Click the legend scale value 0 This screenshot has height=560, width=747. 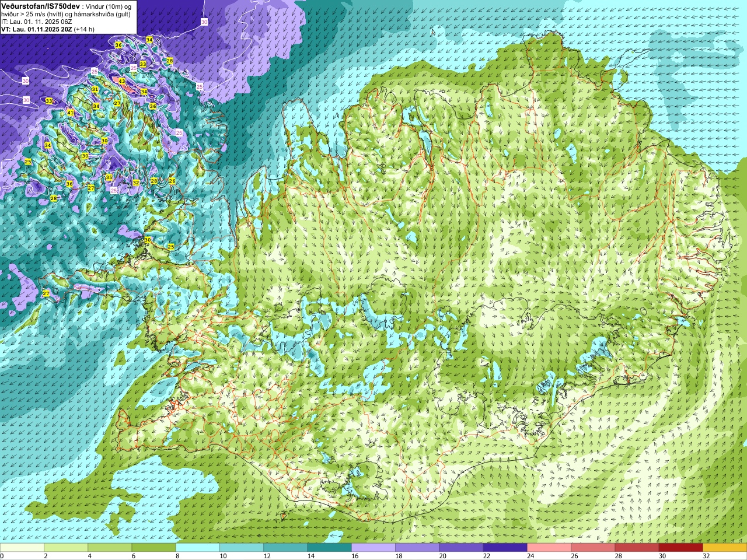[2, 556]
